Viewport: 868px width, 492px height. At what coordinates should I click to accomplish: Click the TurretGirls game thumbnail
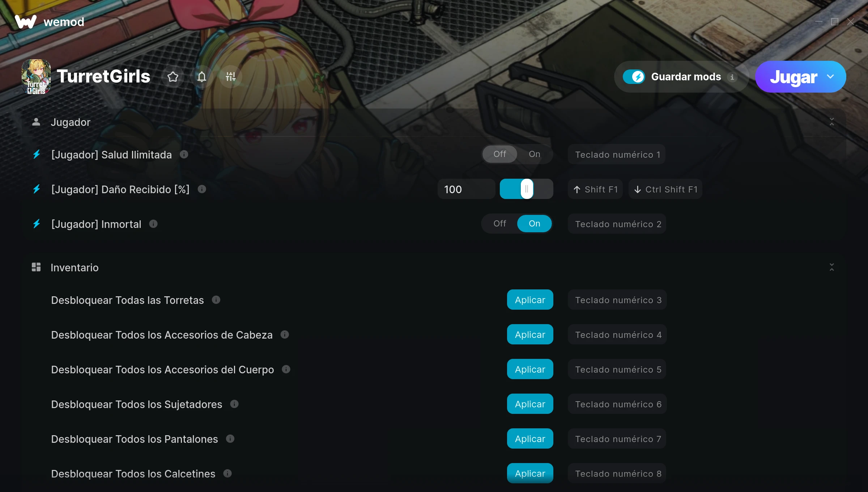point(36,77)
